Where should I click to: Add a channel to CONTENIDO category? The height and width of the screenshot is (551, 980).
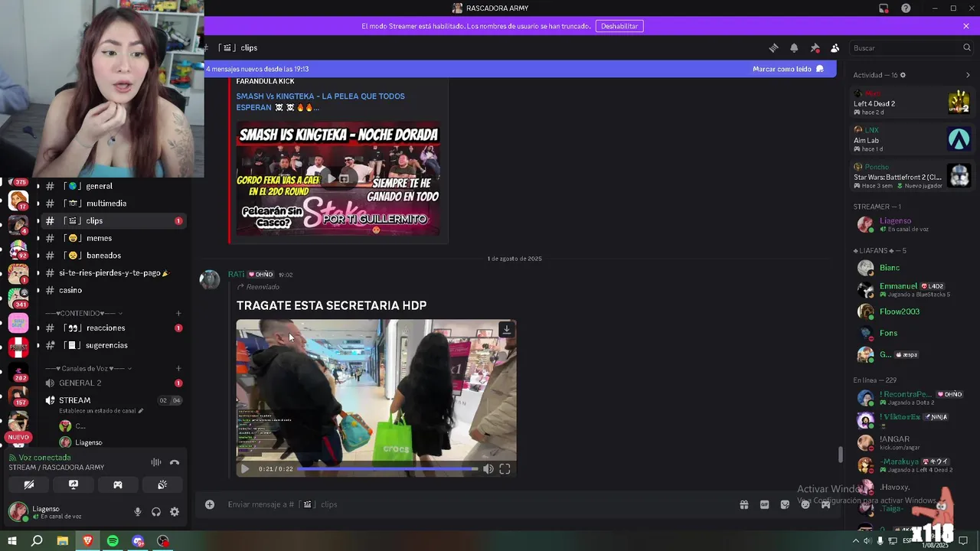coord(178,313)
